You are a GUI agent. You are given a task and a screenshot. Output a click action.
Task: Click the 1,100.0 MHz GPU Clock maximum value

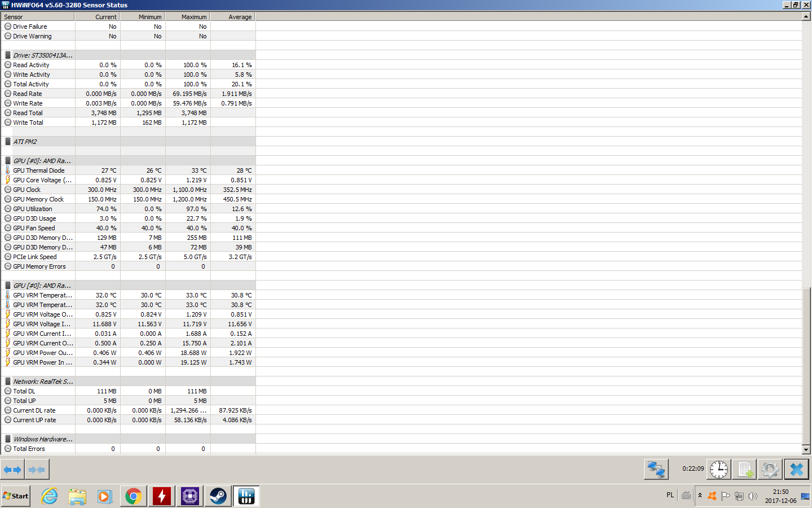[x=189, y=190]
